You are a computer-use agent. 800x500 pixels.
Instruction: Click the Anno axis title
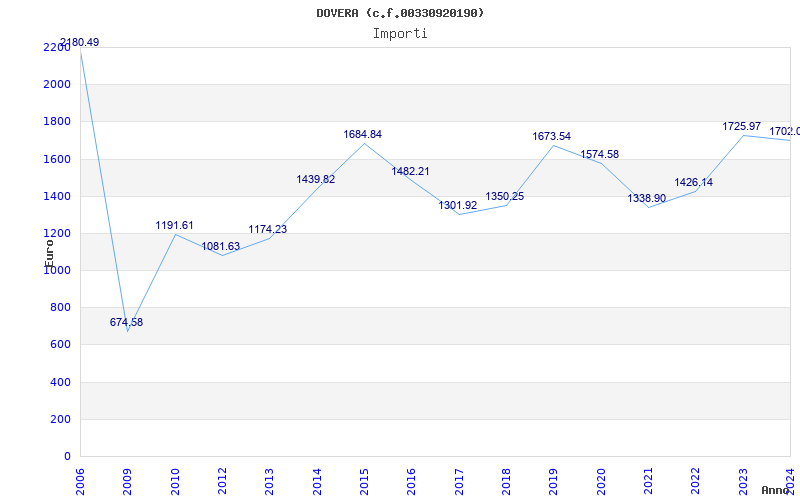pos(775,490)
